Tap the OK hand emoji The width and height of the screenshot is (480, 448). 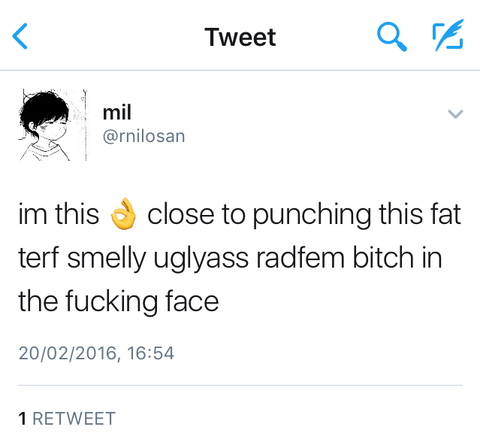pyautogui.click(x=123, y=213)
